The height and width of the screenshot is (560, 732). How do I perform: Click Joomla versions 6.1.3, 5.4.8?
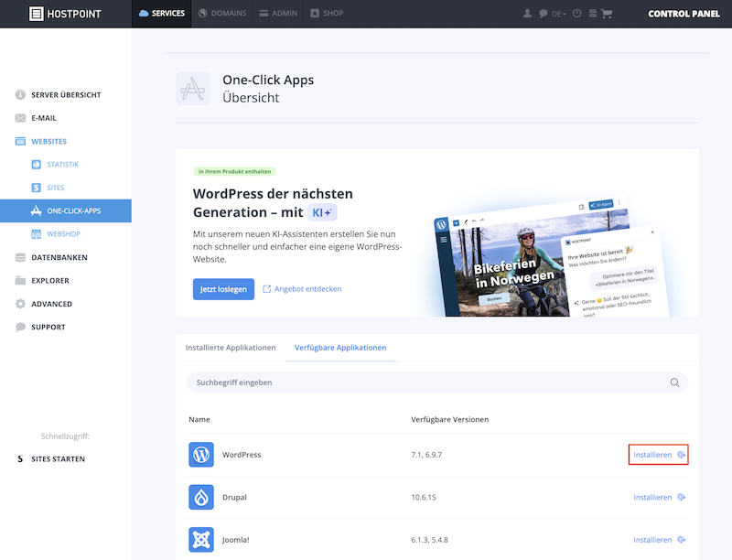429,540
